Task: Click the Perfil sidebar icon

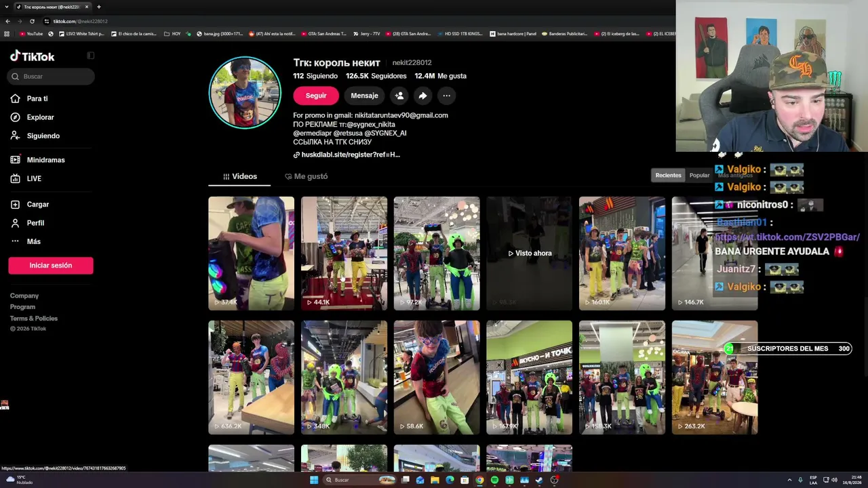Action: tap(14, 223)
